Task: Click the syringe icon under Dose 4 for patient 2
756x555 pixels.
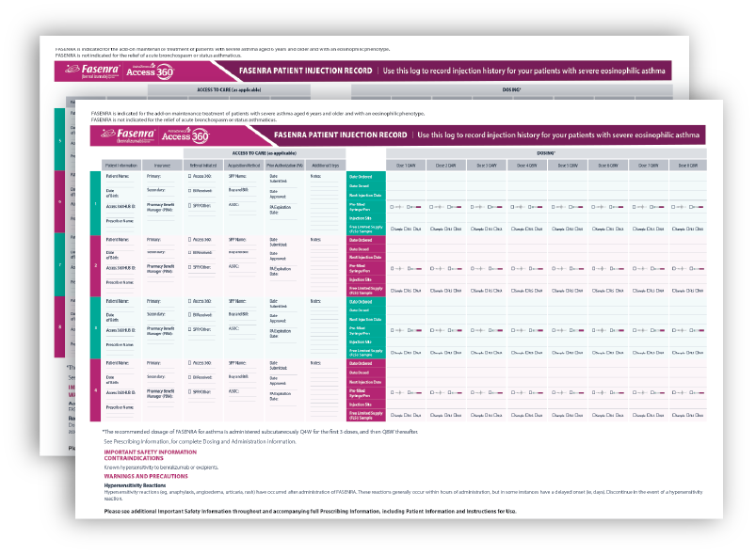Action: (519, 268)
